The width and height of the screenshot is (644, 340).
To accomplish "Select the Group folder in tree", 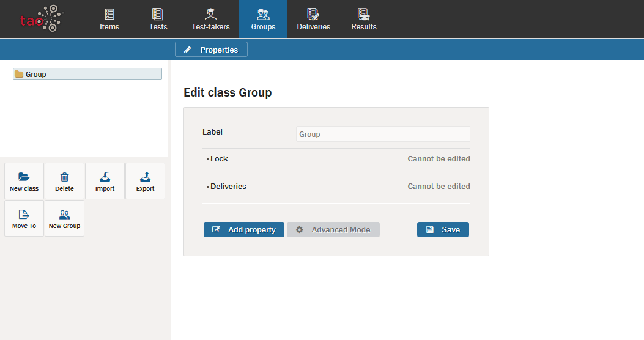I will [36, 75].
